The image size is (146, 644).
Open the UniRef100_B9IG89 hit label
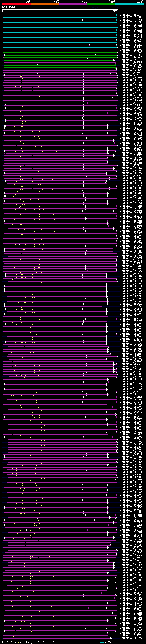pyautogui.click(x=131, y=15)
